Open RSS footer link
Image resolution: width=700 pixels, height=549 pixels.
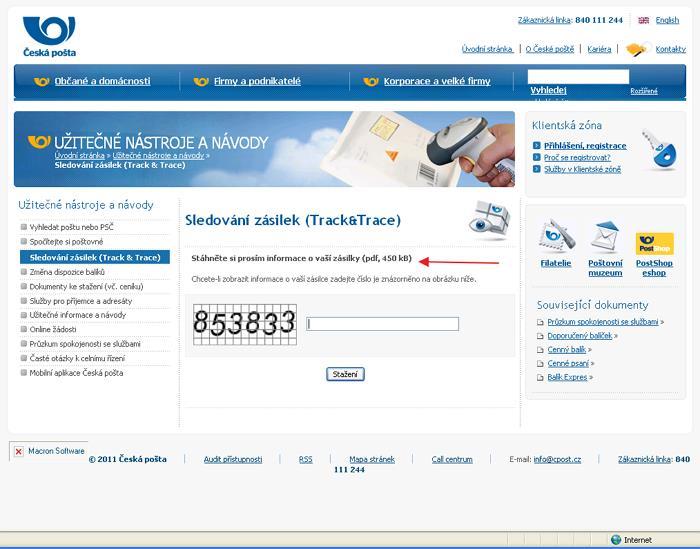tap(305, 459)
